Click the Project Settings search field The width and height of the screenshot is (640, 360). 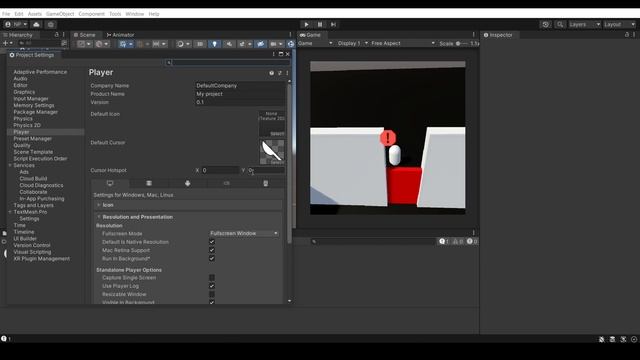pyautogui.click(x=228, y=62)
